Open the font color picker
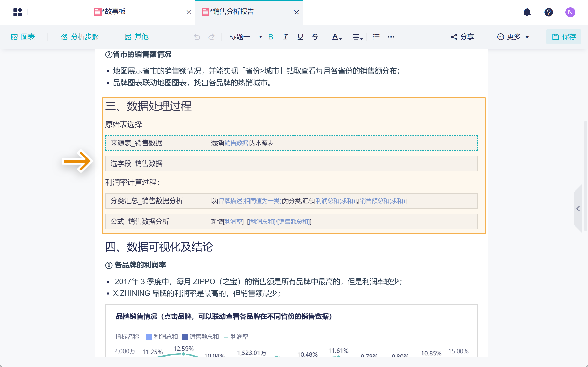The image size is (588, 367). pyautogui.click(x=337, y=37)
